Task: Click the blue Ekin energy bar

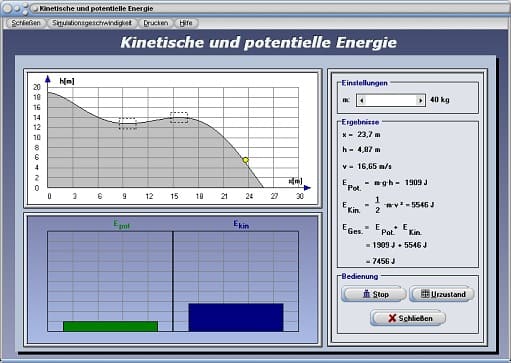Action: point(236,317)
